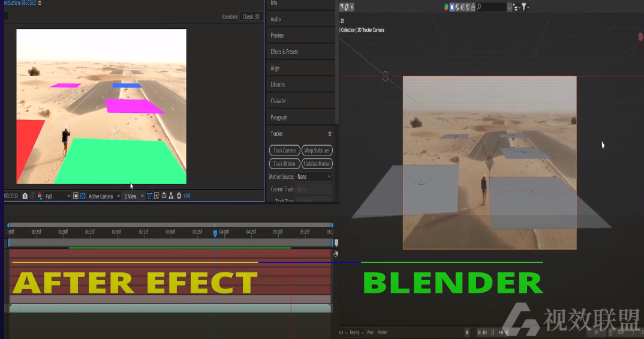644x339 pixels.
Task: Open the Full resolution dropdown
Action: click(58, 196)
